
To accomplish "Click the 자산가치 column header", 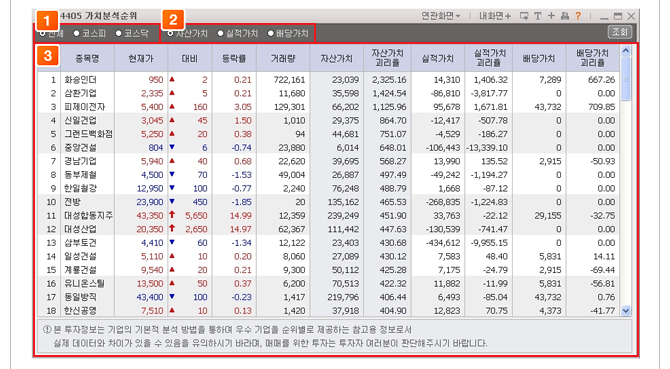I will (x=336, y=59).
